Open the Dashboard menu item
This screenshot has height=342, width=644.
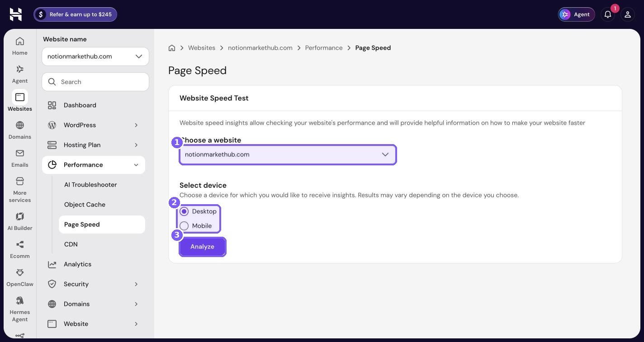pos(94,105)
